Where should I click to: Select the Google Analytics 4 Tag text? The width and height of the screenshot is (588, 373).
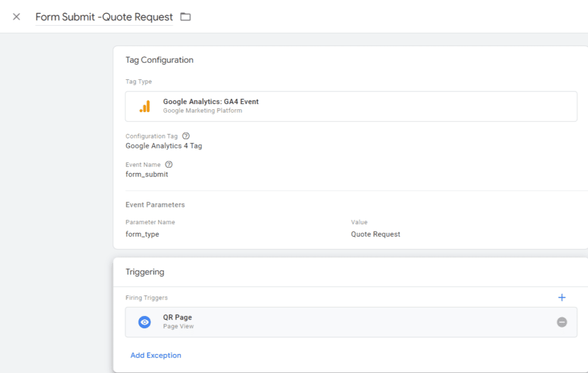pyautogui.click(x=164, y=145)
